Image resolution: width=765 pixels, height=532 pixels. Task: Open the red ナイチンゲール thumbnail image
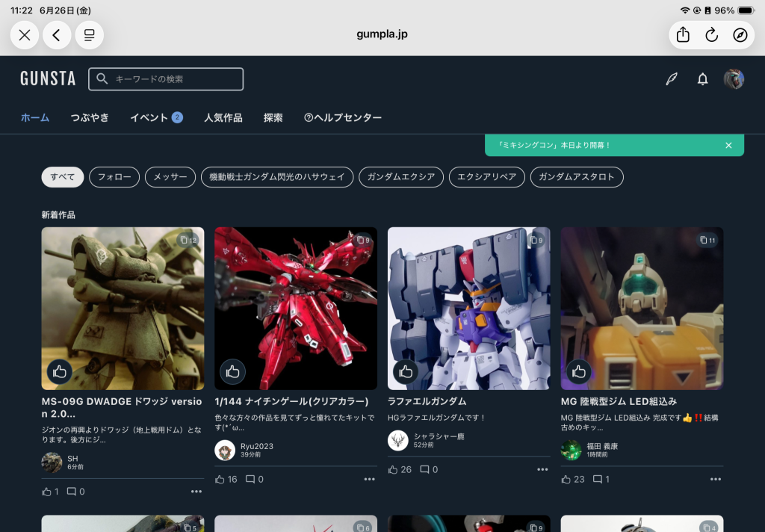pyautogui.click(x=296, y=309)
